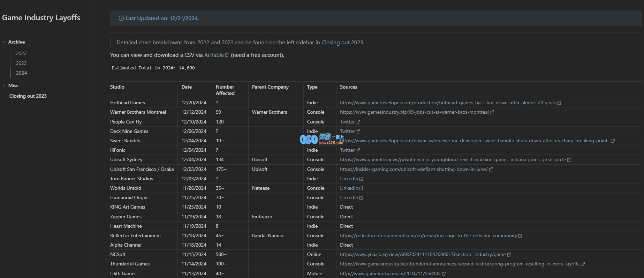Open Closing out 2023 in sidebar
644x278 pixels.
tap(28, 96)
